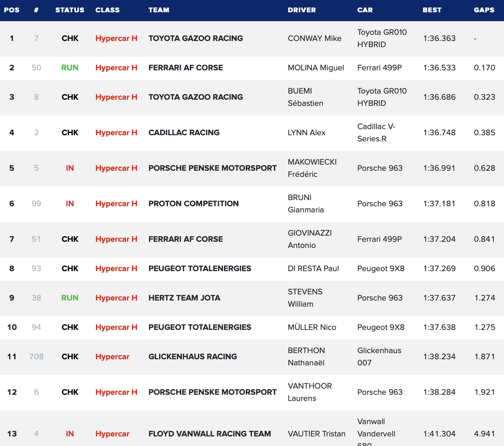Click the GAPS column header
This screenshot has width=504, height=446.
484,10
